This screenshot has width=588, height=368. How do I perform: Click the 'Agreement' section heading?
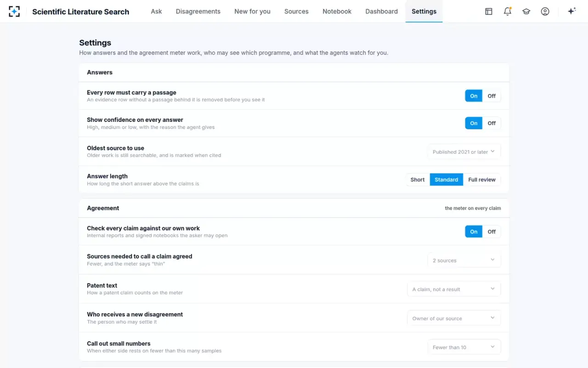(103, 208)
